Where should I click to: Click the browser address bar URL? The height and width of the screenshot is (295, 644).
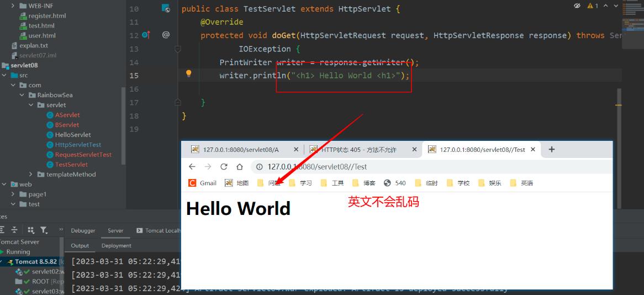click(x=316, y=167)
